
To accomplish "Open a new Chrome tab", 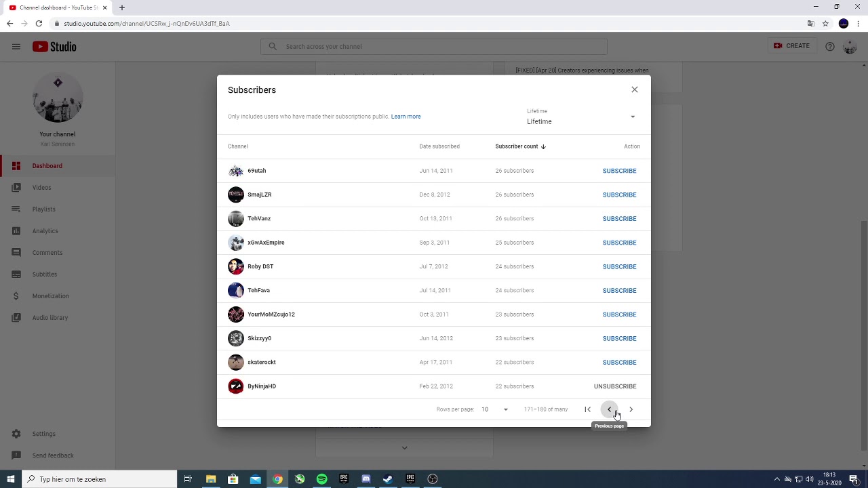I will coord(121,7).
